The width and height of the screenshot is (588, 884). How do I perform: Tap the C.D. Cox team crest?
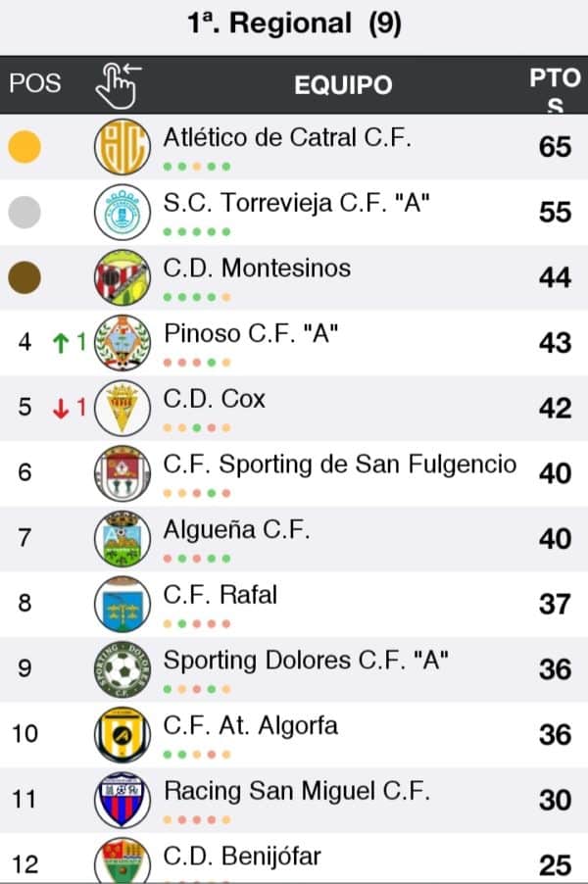[122, 408]
